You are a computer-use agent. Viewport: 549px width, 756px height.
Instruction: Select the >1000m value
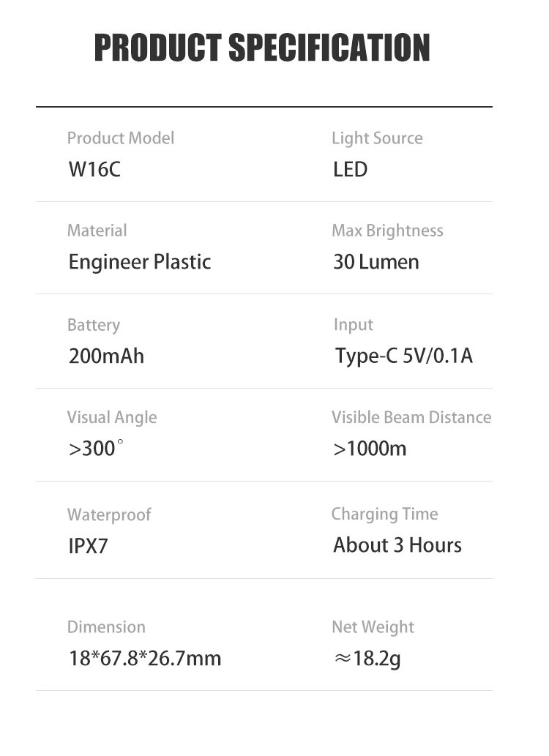pos(370,449)
